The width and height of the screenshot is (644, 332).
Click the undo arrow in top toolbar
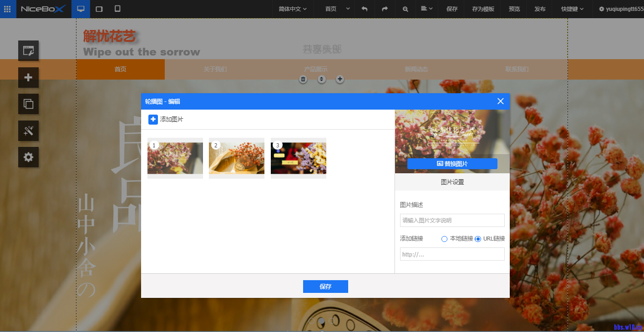[364, 9]
